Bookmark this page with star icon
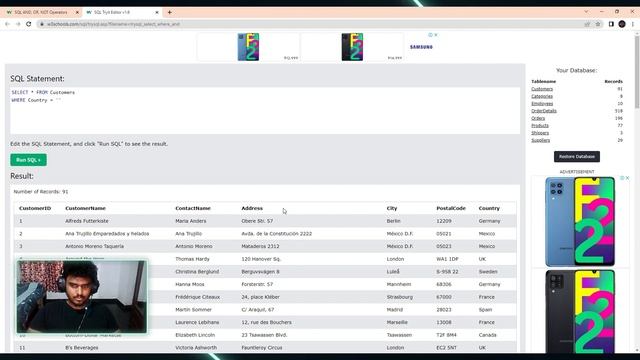The width and height of the screenshot is (640, 360). tap(598, 24)
